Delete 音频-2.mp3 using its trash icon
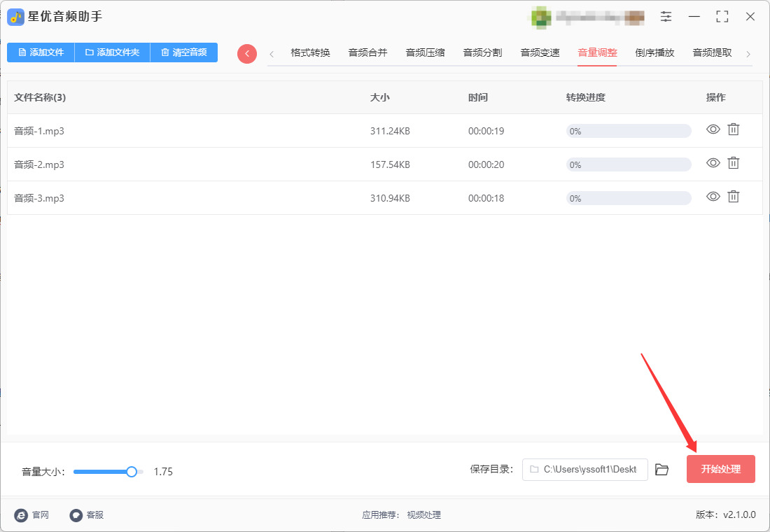This screenshot has height=532, width=770. click(733, 162)
